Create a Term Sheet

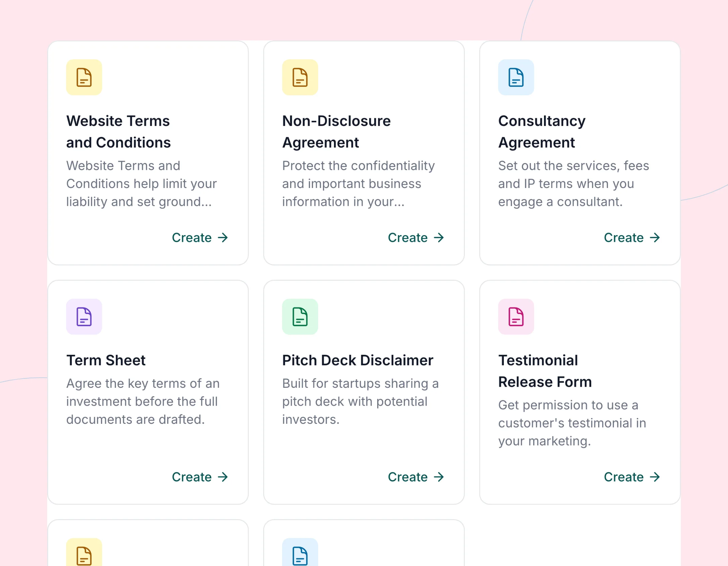(x=200, y=477)
